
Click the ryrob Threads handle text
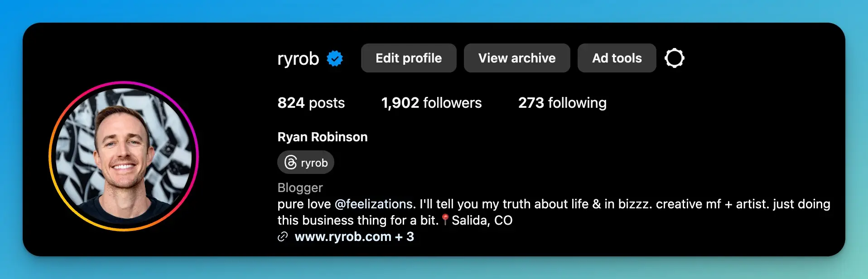coord(314,163)
